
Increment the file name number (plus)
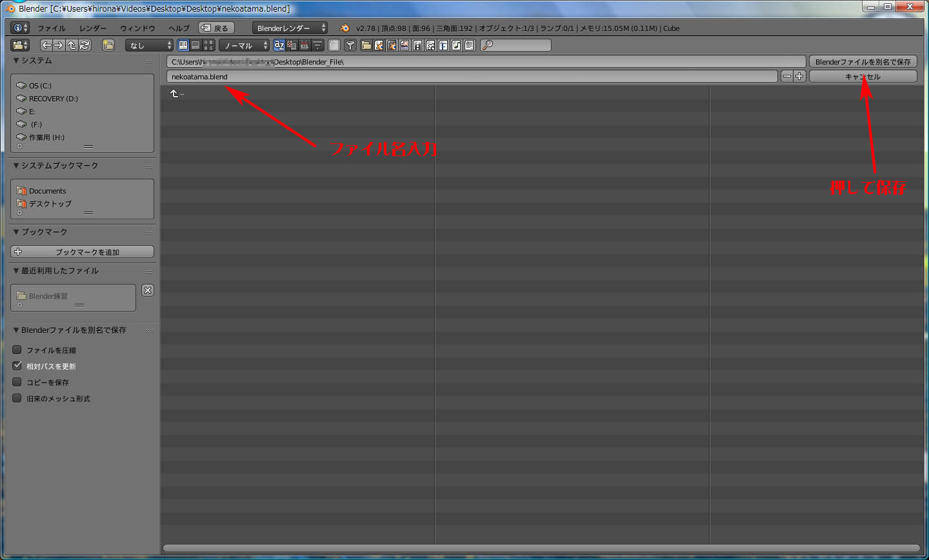pyautogui.click(x=799, y=76)
